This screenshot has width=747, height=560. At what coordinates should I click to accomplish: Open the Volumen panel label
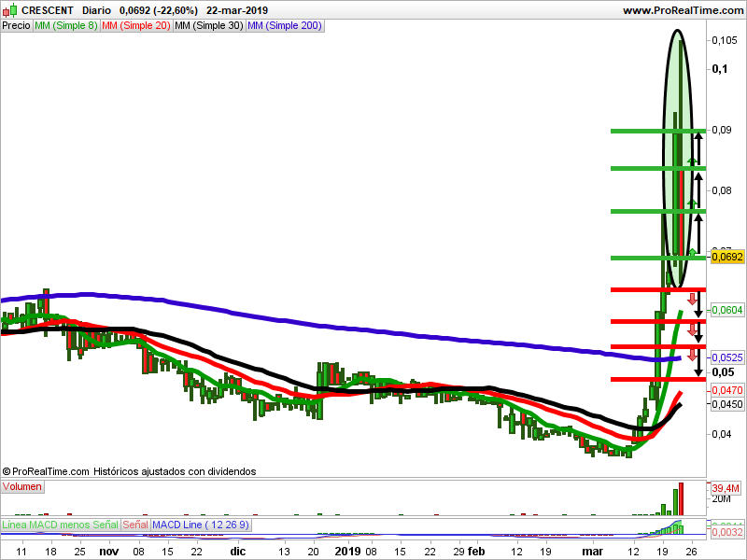click(22, 487)
